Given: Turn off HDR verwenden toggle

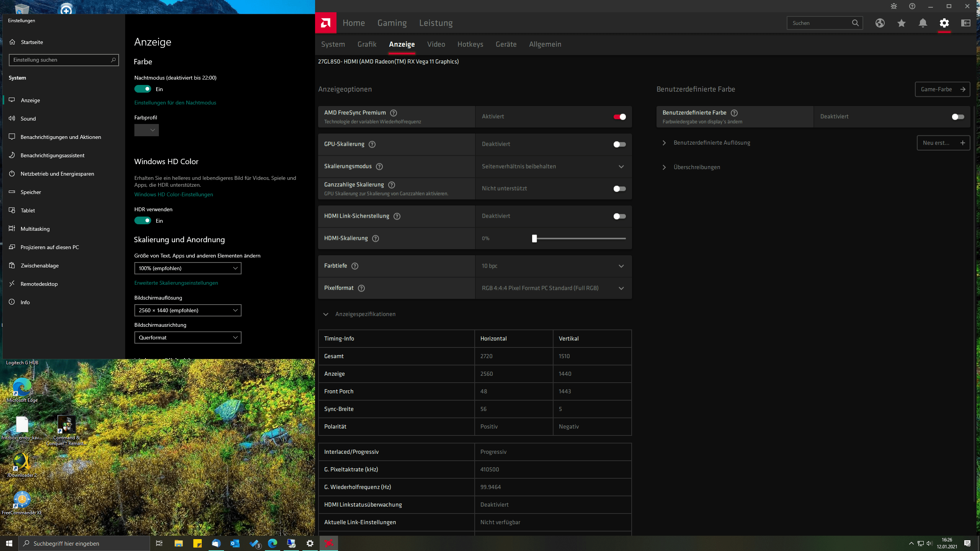Looking at the screenshot, I should click(143, 221).
